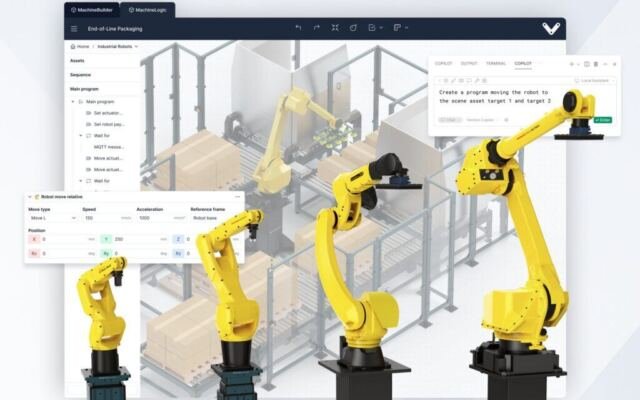Go to Home in the breadcrumb
This screenshot has height=400, width=640.
click(x=80, y=47)
